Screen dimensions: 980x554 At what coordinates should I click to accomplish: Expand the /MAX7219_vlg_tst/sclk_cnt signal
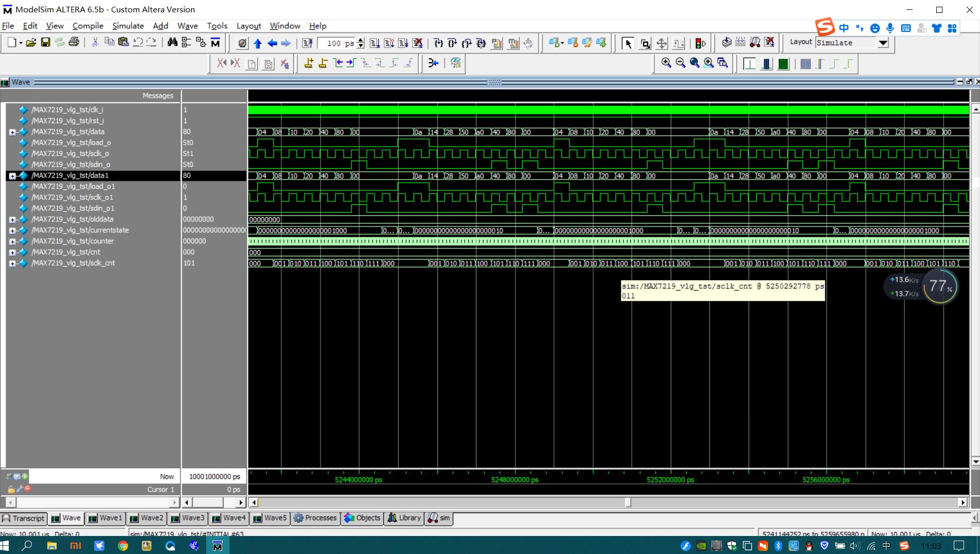click(12, 264)
